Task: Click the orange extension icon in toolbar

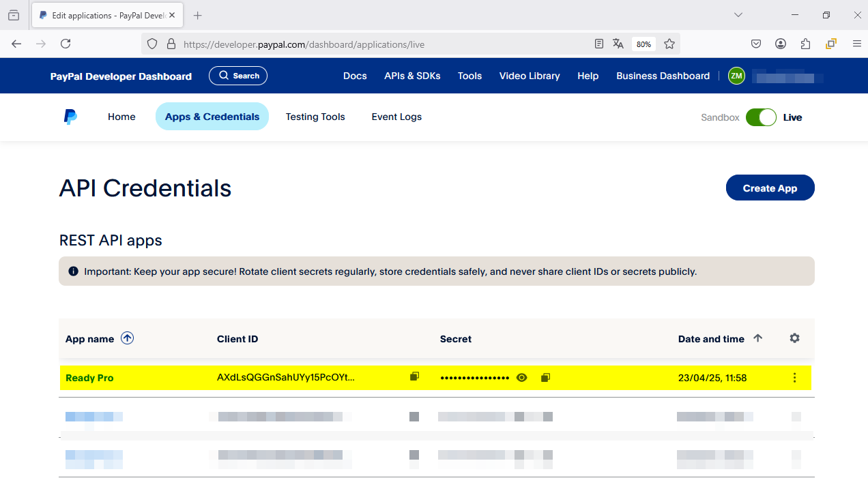Action: coord(830,44)
